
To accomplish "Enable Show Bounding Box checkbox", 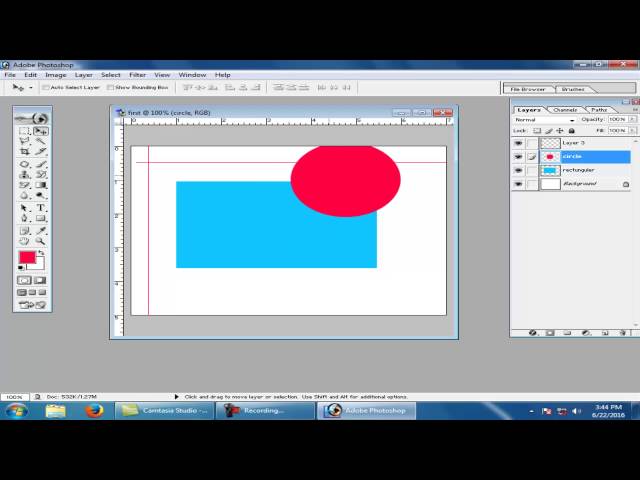I will tap(110, 87).
